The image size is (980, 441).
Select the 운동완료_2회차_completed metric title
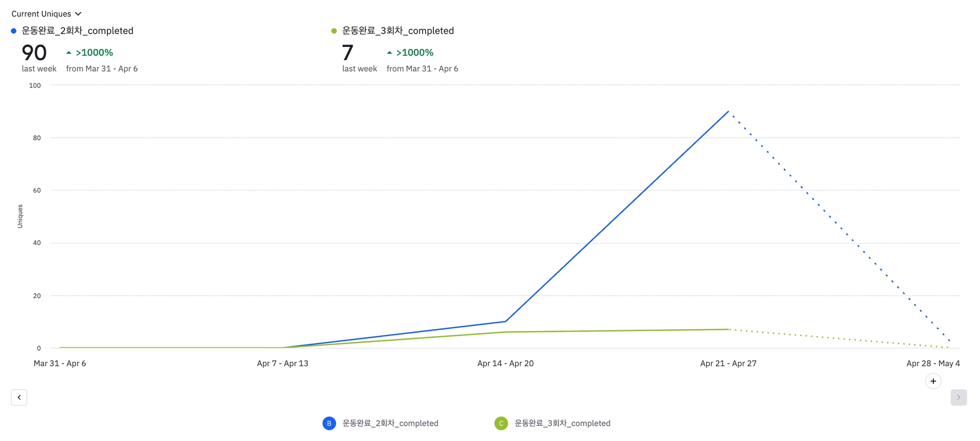78,31
